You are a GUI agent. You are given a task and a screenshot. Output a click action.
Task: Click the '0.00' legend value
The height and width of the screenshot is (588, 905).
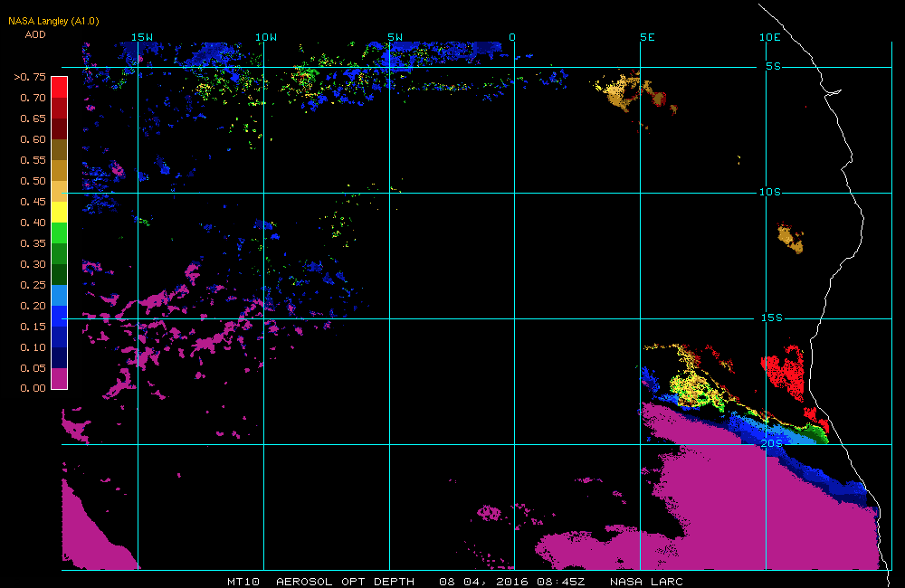point(33,388)
